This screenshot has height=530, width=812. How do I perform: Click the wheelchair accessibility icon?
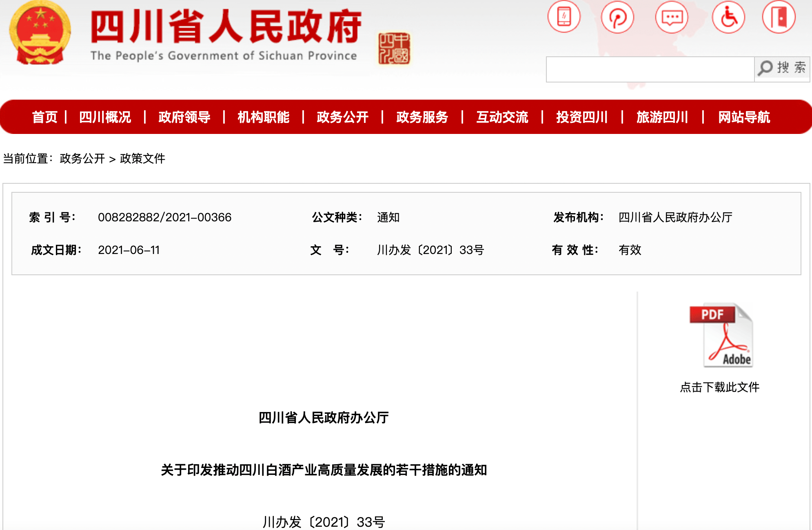click(x=728, y=17)
